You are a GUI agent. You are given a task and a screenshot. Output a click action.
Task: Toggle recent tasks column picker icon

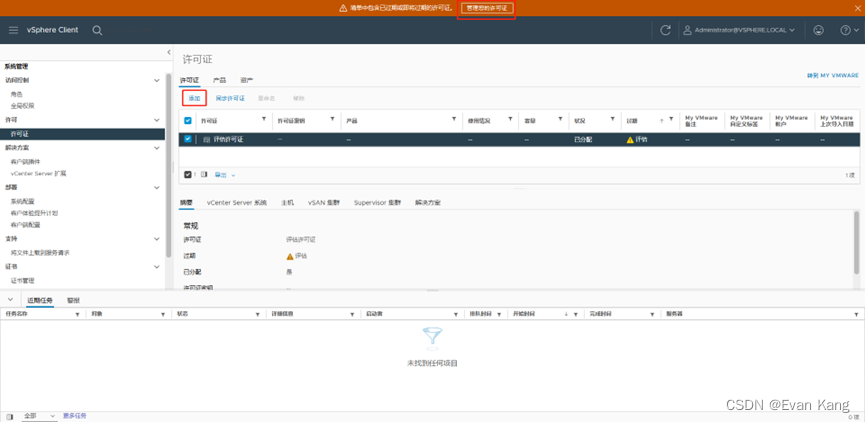point(9,416)
